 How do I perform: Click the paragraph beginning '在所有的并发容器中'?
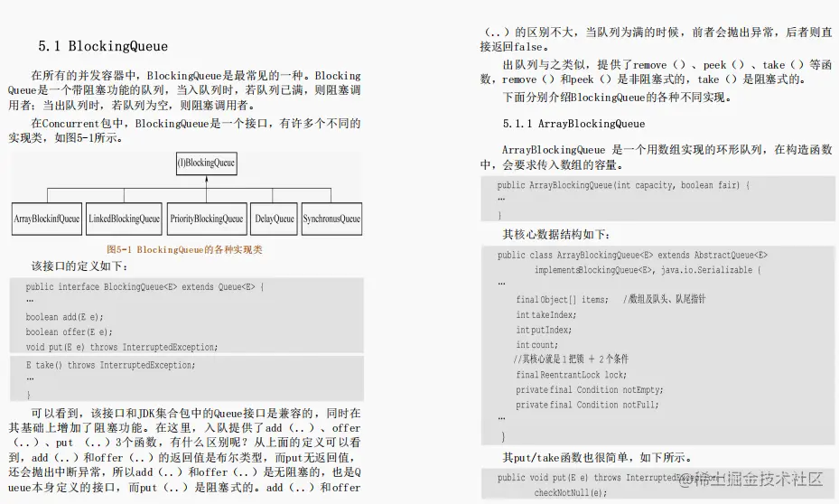pos(184,90)
